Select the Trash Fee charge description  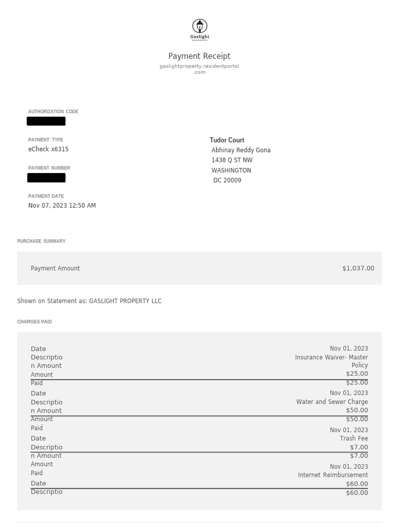click(x=354, y=438)
